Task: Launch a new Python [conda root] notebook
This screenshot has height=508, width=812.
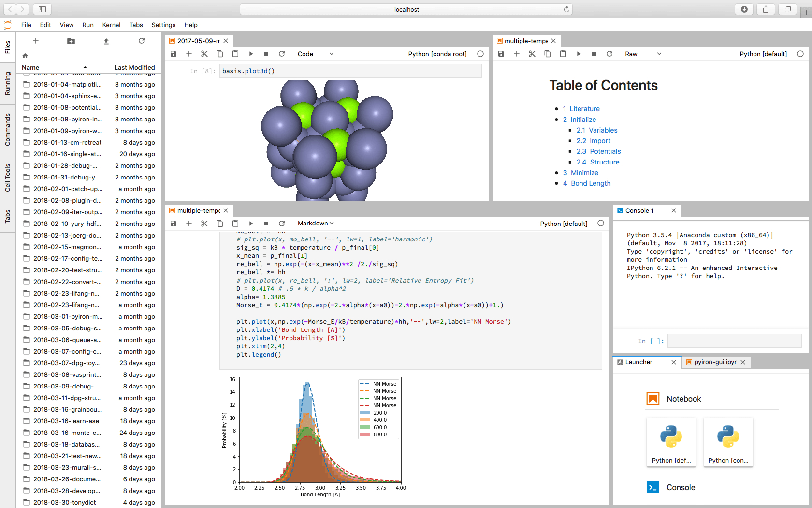Action: pyautogui.click(x=728, y=442)
